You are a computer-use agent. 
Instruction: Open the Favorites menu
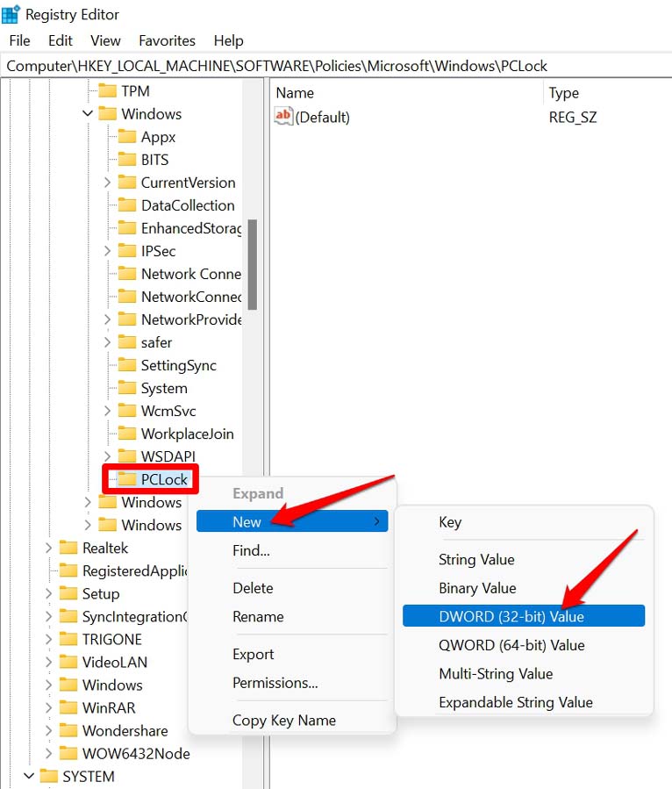167,40
